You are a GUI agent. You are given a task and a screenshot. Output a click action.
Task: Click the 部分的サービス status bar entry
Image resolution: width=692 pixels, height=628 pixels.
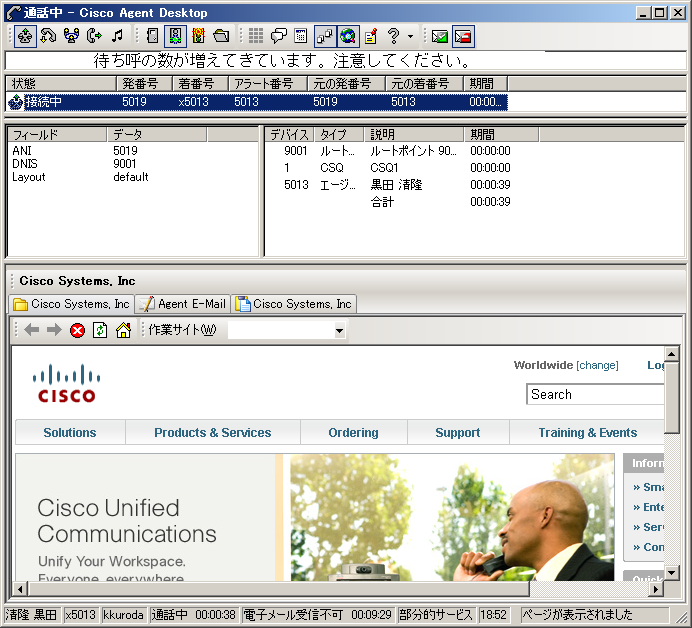[x=436, y=614]
